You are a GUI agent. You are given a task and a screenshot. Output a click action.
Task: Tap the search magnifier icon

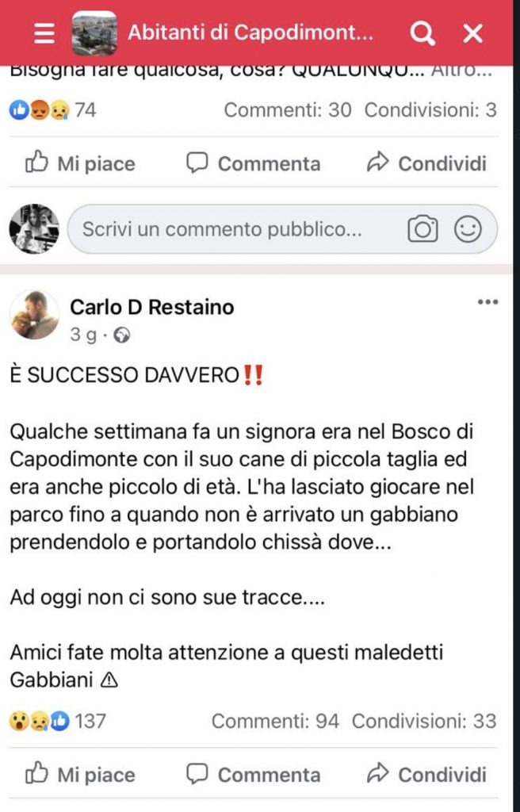point(422,33)
